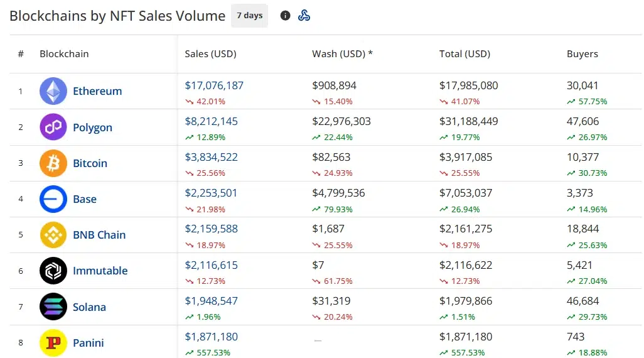Viewport: 644px width, 358px height.
Task: Open the BNB Chain blockchain link
Action: (99, 235)
